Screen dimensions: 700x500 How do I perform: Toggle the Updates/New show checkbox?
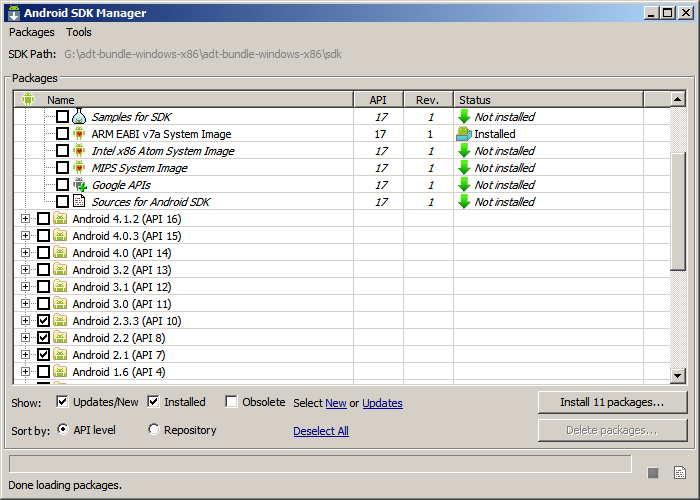(x=62, y=402)
